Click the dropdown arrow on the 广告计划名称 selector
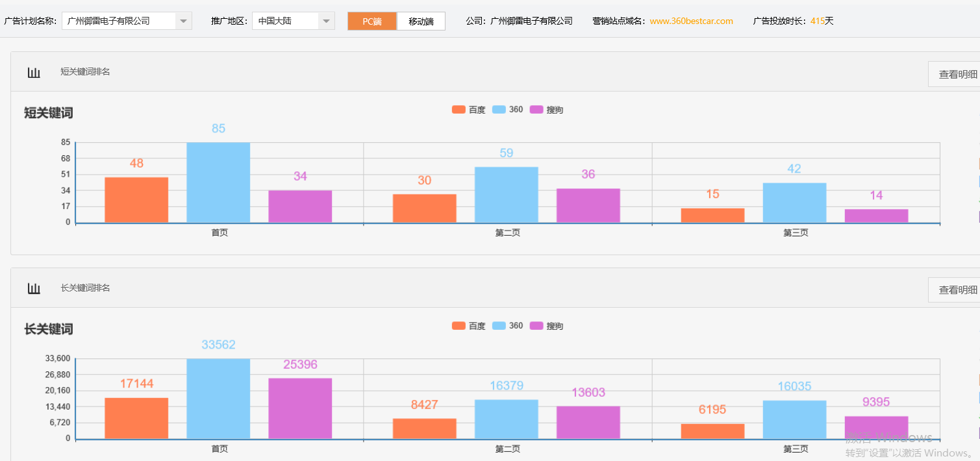The image size is (980, 461). pyautogui.click(x=184, y=20)
